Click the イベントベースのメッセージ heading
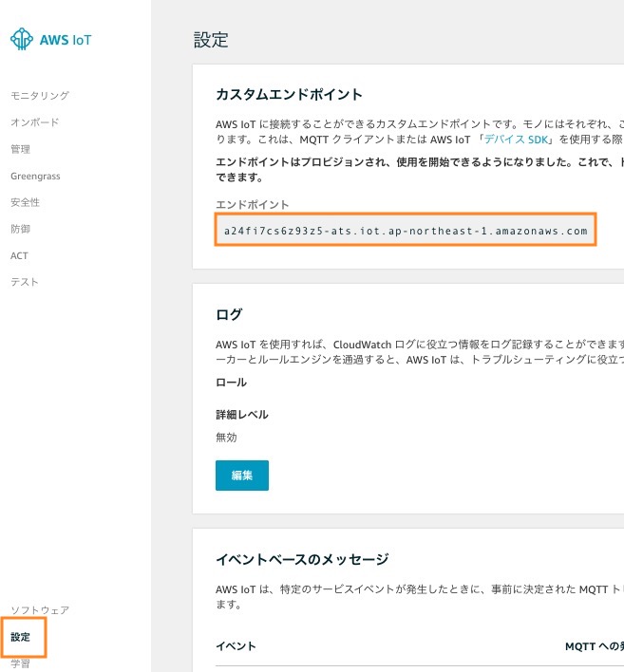The image size is (624, 672). point(302,559)
